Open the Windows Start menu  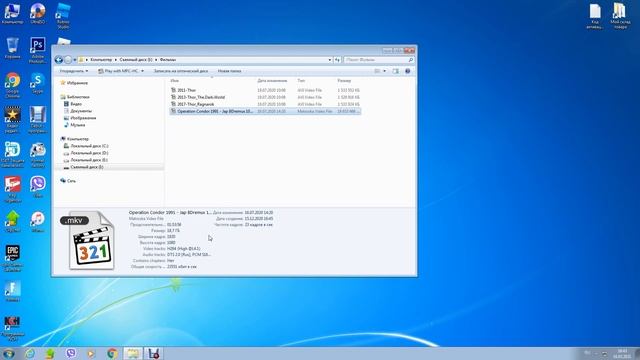coord(8,353)
